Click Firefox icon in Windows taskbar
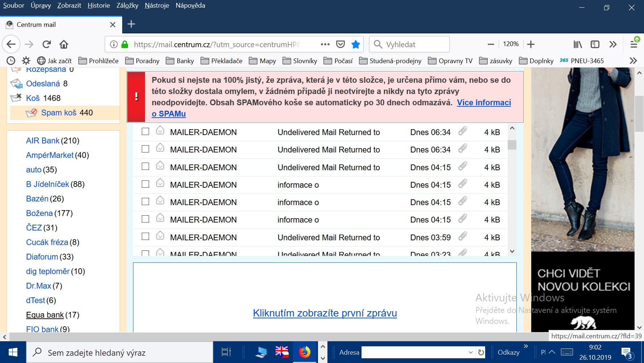644x363 pixels. tap(305, 352)
